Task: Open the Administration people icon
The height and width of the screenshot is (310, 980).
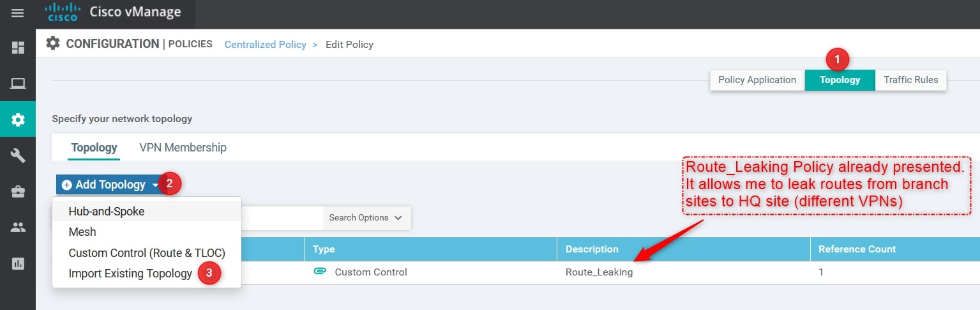Action: pos(18,227)
